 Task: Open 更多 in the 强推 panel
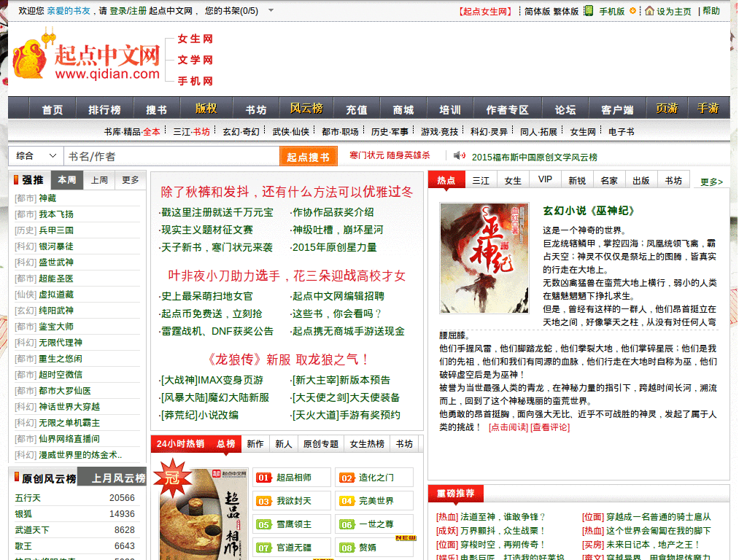click(x=130, y=180)
